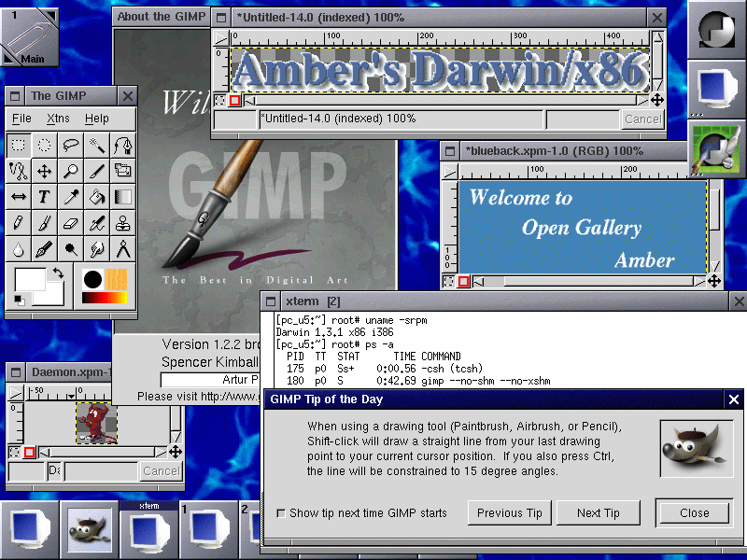Enable red quick mask in Untitled-14.0 window
The width and height of the screenshot is (747, 560).
[x=235, y=101]
